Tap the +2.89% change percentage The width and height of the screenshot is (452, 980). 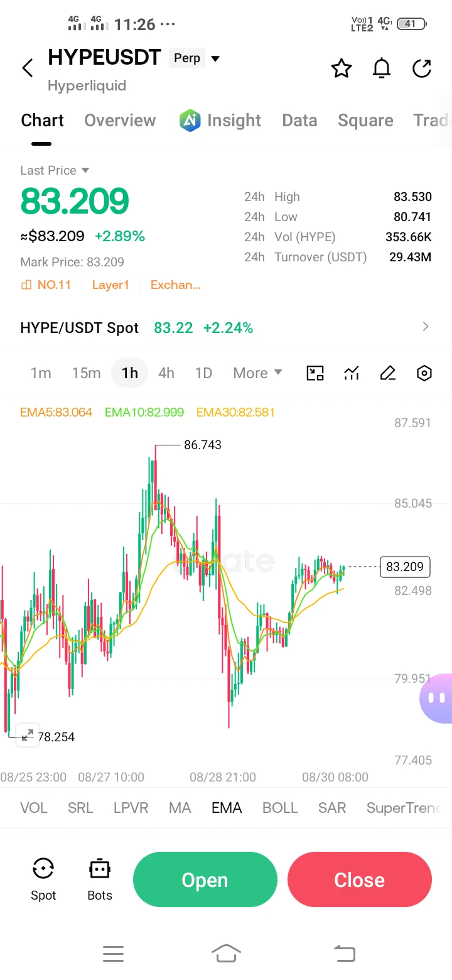pyautogui.click(x=120, y=236)
